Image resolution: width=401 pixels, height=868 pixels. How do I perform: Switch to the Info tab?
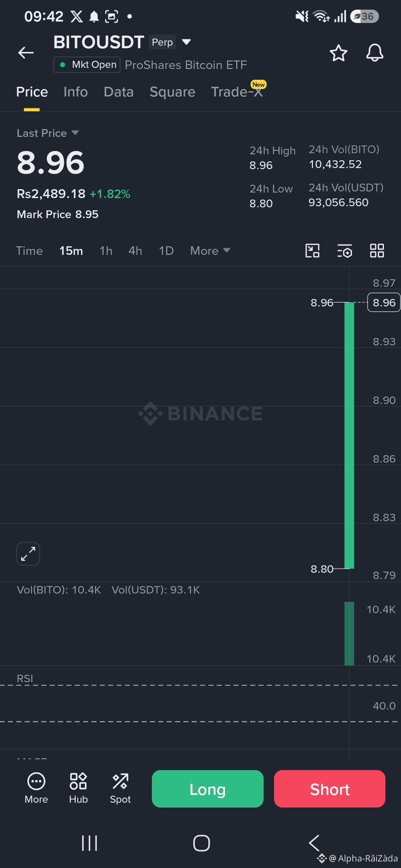pyautogui.click(x=76, y=92)
